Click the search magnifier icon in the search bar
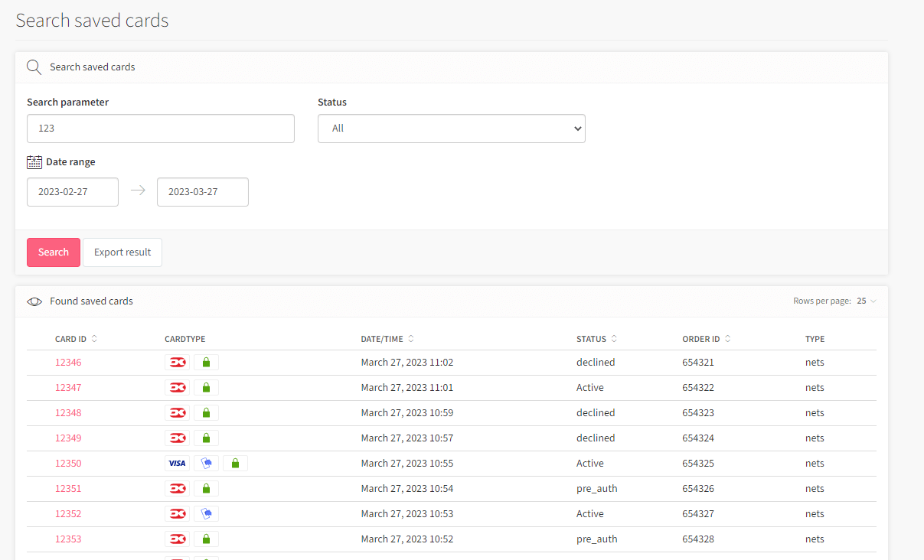Image resolution: width=924 pixels, height=560 pixels. [x=34, y=67]
